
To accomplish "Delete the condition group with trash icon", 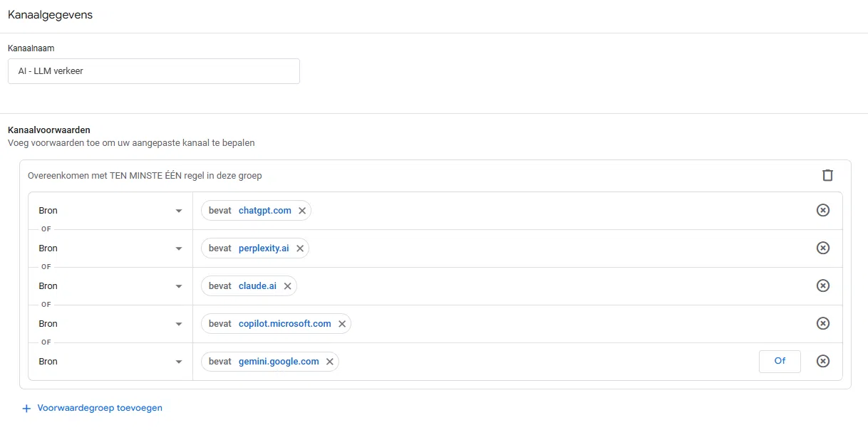I will click(827, 175).
